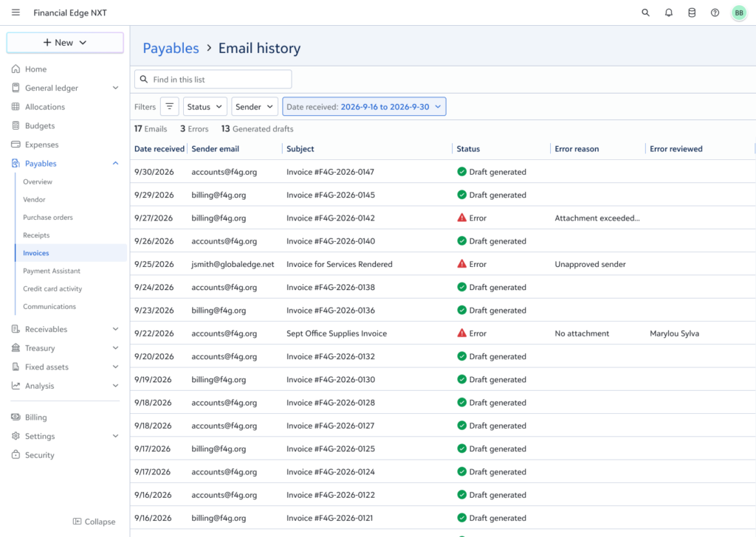Click the Settings gear icon
This screenshot has width=756, height=537.
pos(16,436)
